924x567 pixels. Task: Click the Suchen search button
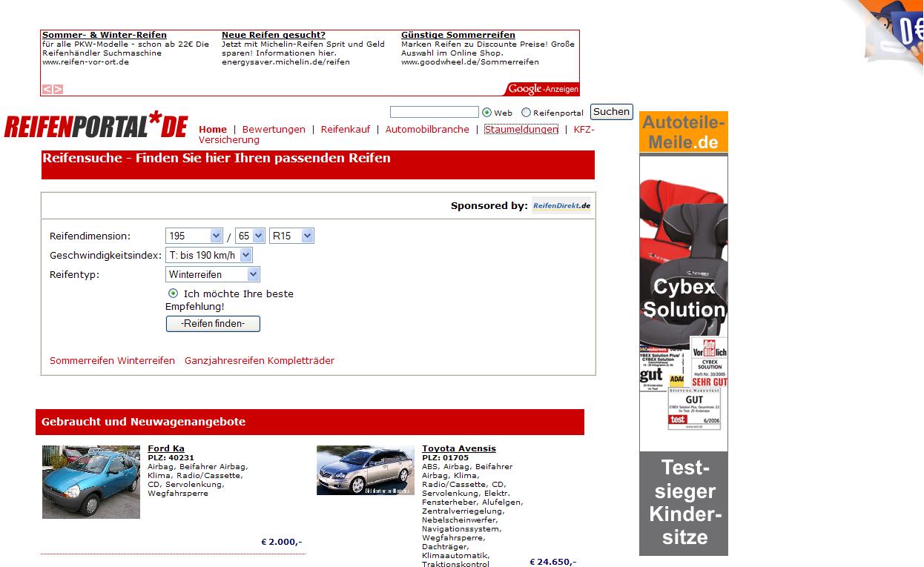611,112
